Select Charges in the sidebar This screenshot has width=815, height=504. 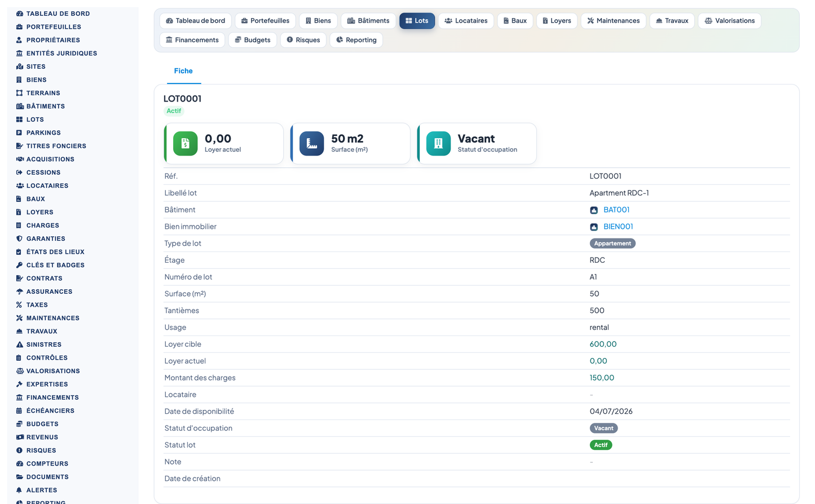pyautogui.click(x=38, y=226)
